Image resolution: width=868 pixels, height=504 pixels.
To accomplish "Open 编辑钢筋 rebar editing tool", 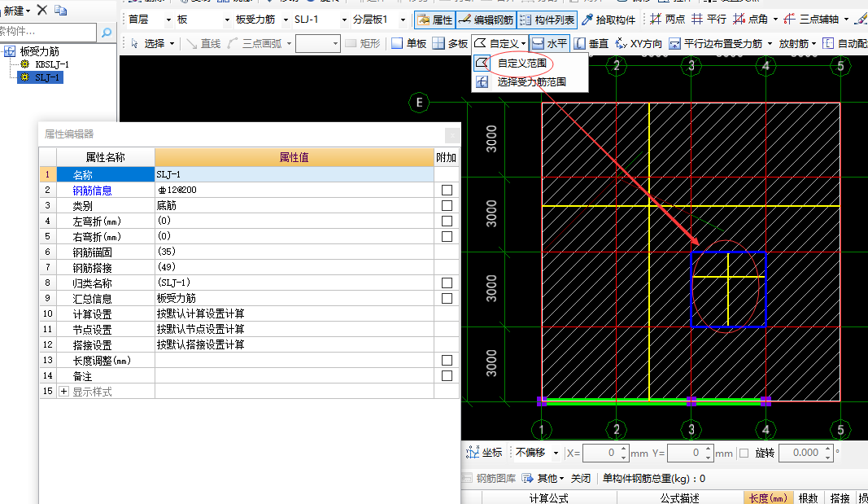I will click(x=485, y=20).
